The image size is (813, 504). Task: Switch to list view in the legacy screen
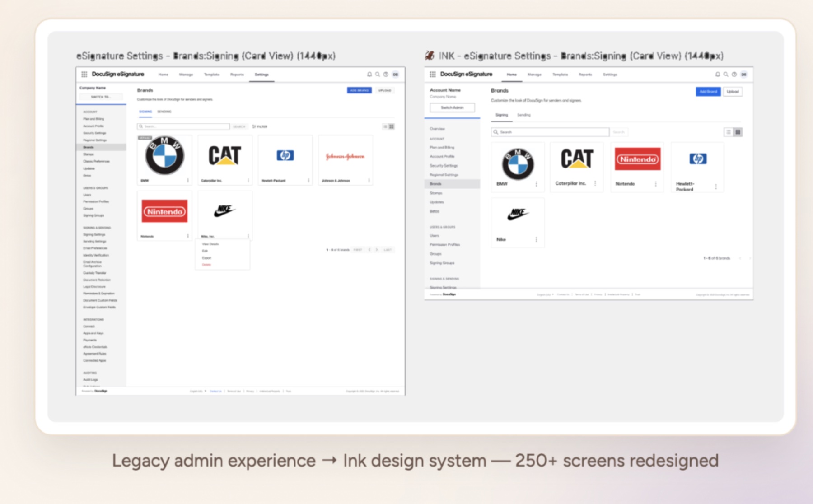click(385, 126)
